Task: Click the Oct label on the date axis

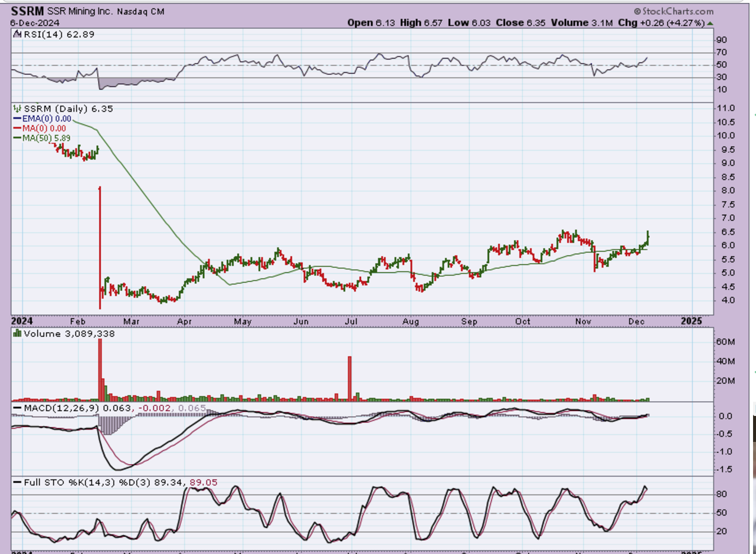Action: [x=522, y=322]
